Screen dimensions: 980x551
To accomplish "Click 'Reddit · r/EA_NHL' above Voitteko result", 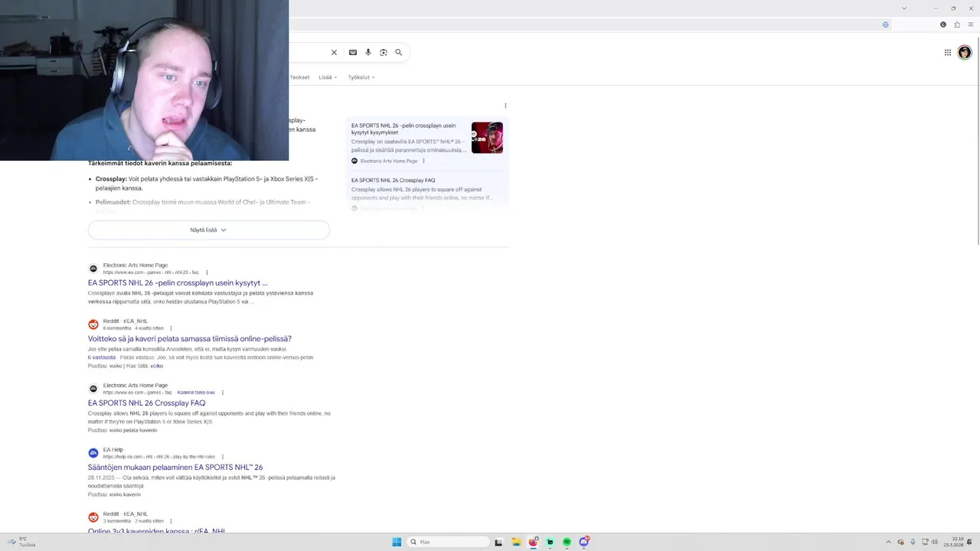I will pos(126,321).
